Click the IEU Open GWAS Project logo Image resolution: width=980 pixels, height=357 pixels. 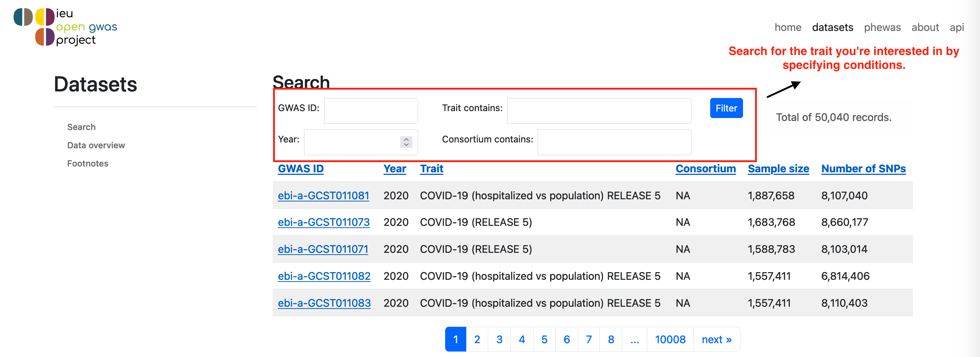[x=65, y=27]
